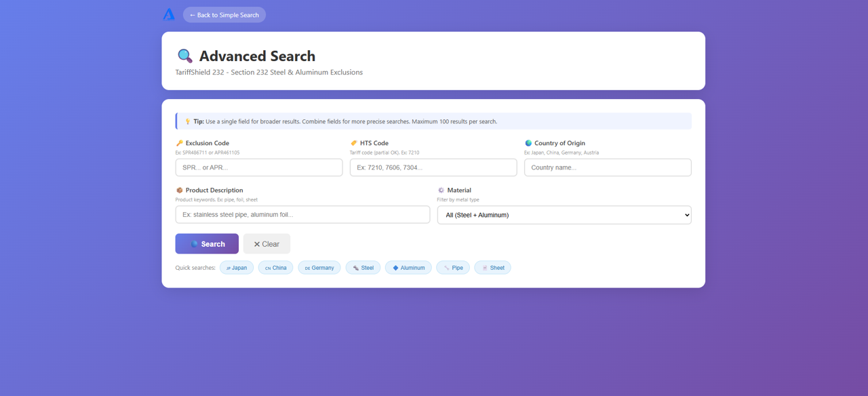Click the gear icon beside Material label
Screen dimensions: 868x396
pos(441,191)
